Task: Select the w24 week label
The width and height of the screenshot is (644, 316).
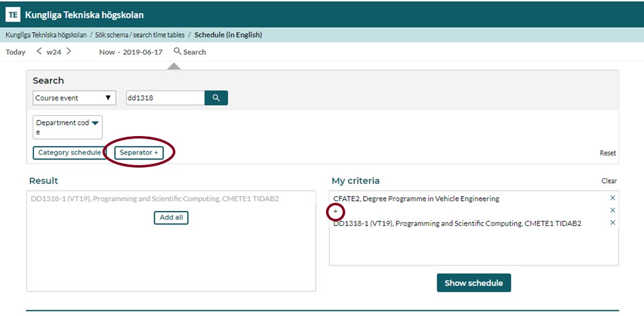Action: click(54, 53)
